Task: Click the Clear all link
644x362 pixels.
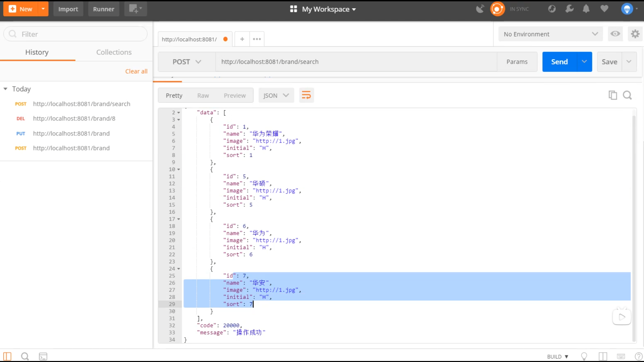Action: (x=136, y=71)
